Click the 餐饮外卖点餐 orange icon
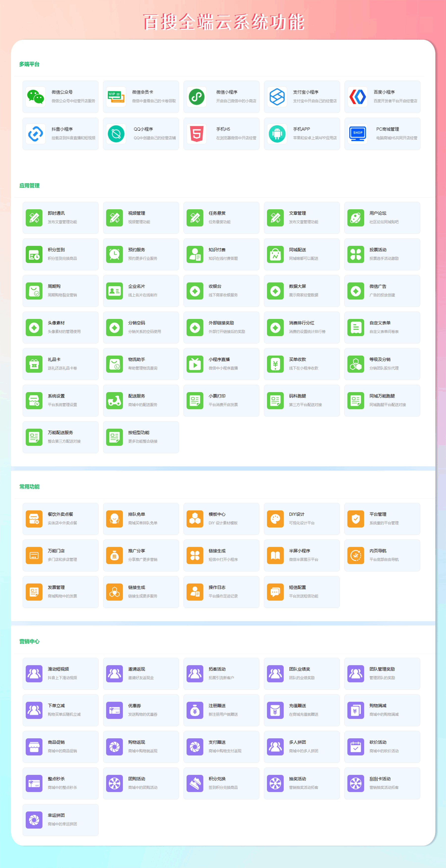This screenshot has height=868, width=446. click(34, 519)
